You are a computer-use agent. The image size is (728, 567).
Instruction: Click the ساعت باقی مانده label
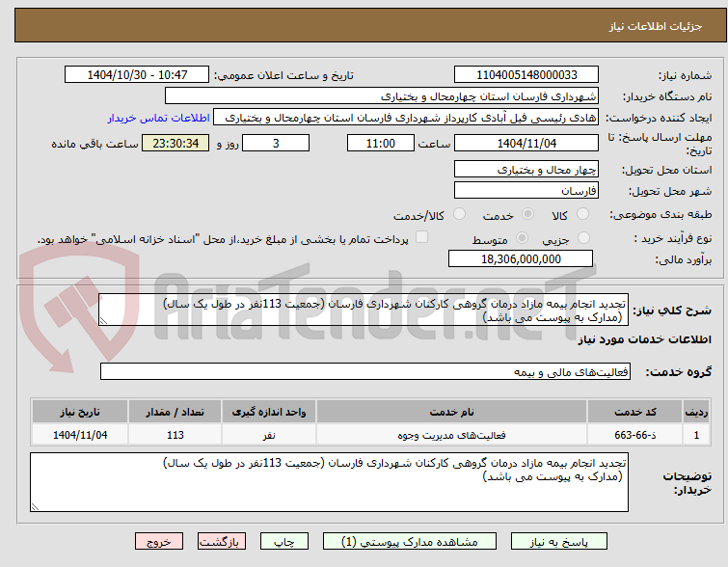[x=95, y=144]
